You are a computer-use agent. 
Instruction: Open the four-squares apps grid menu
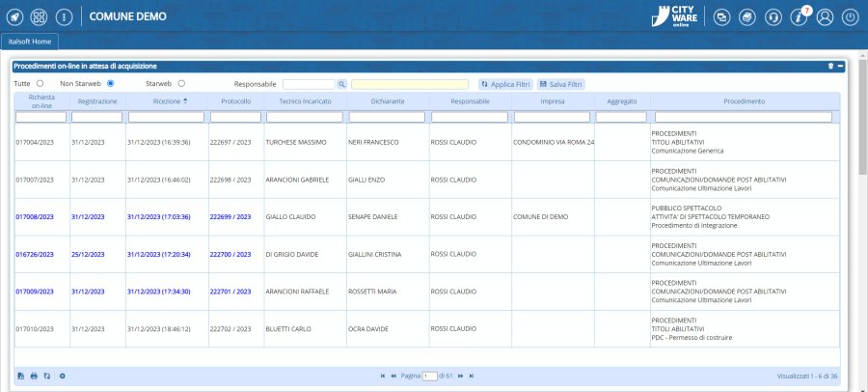[x=40, y=16]
